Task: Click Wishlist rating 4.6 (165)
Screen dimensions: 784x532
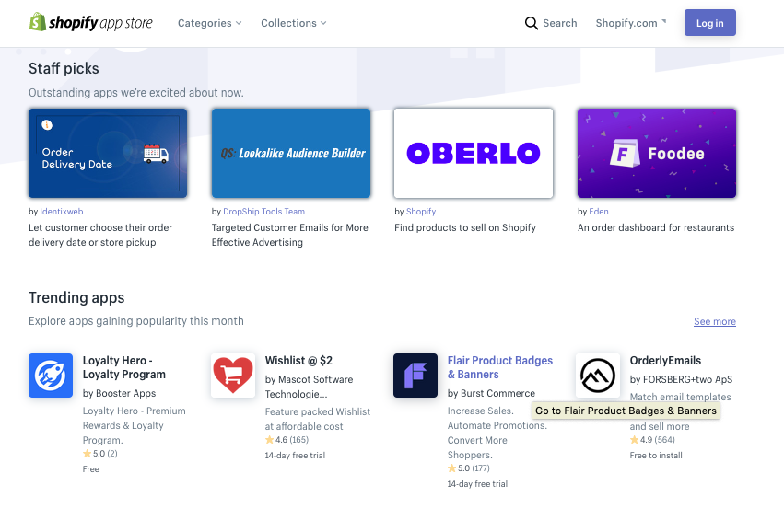Action: pyautogui.click(x=287, y=440)
